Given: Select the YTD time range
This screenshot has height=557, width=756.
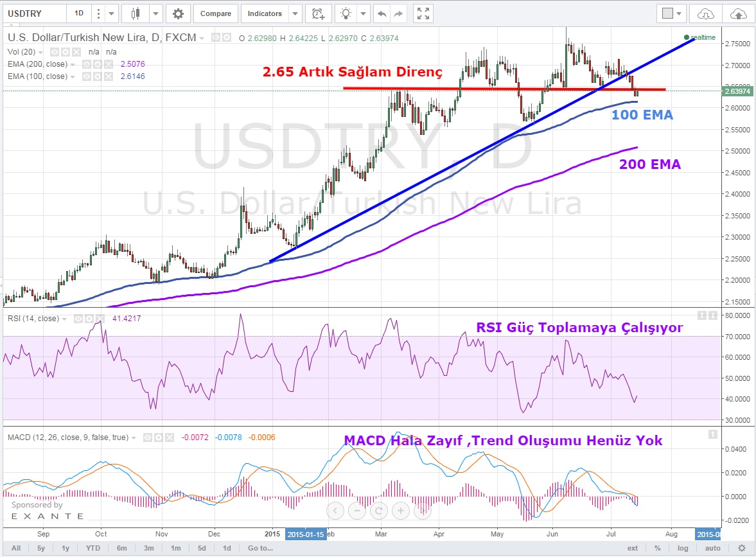Looking at the screenshot, I should click(93, 548).
